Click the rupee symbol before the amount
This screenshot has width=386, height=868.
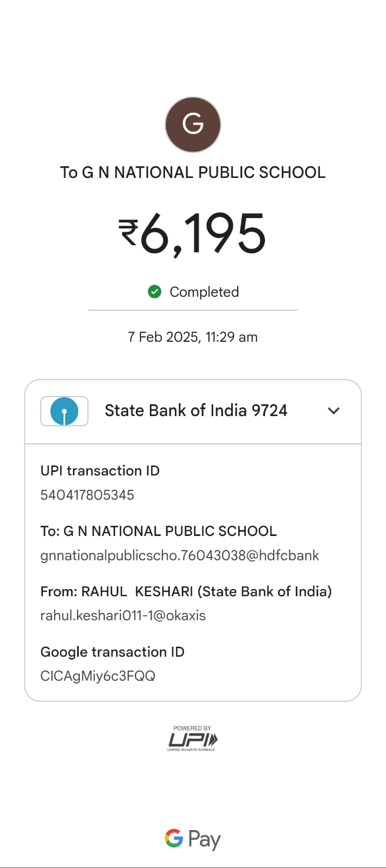[x=129, y=232]
